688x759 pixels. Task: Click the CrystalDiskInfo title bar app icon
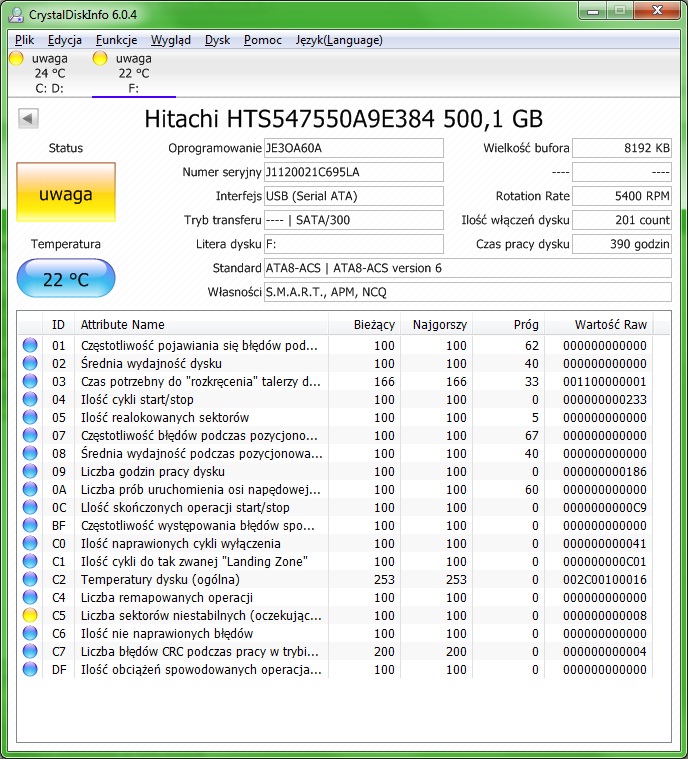[16, 15]
